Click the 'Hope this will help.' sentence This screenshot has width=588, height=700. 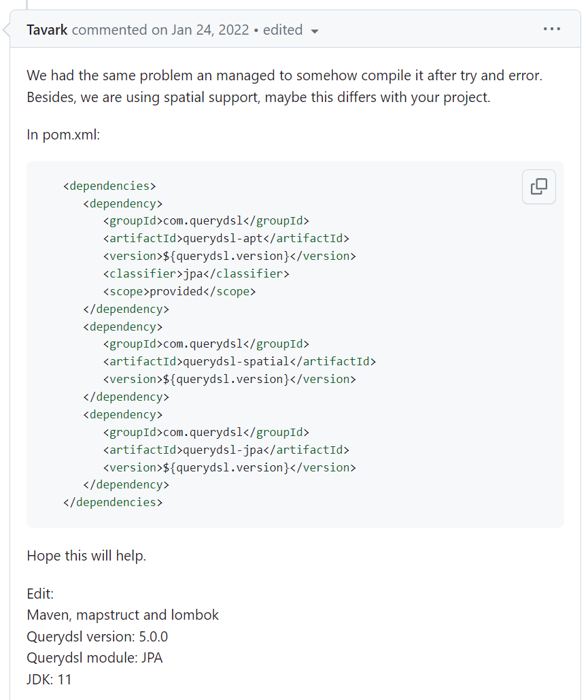(x=86, y=556)
